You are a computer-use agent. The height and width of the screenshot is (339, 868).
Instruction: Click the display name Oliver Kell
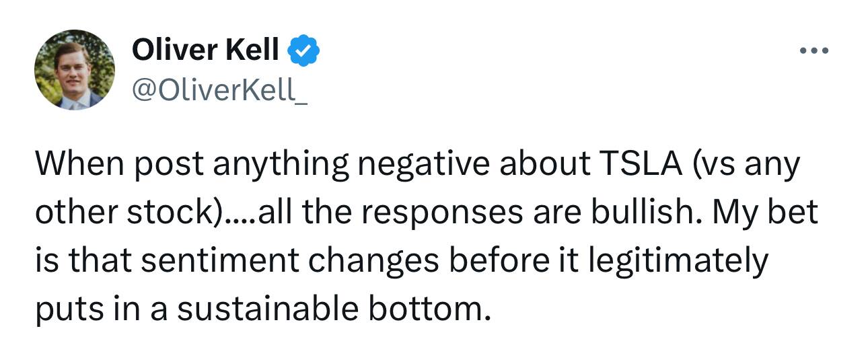click(x=205, y=50)
